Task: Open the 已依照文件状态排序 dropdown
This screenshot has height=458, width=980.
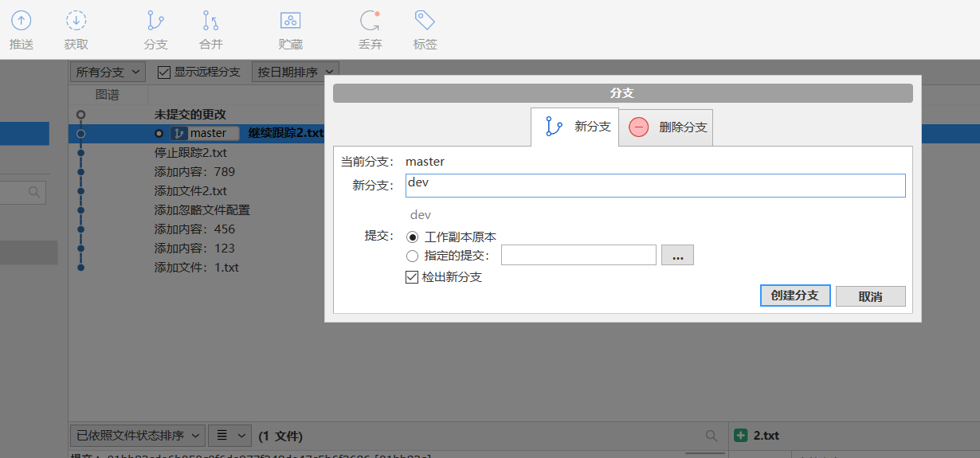Action: click(x=137, y=436)
